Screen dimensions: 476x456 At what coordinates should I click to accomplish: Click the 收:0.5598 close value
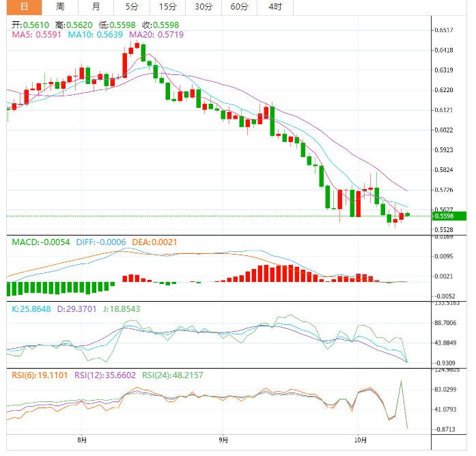coord(160,25)
